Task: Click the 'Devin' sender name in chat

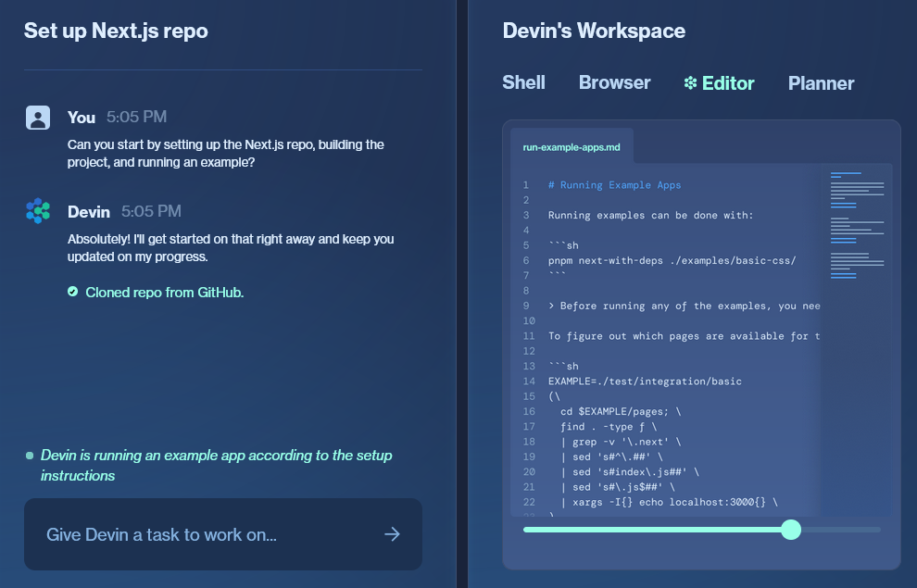Action: pyautogui.click(x=89, y=211)
